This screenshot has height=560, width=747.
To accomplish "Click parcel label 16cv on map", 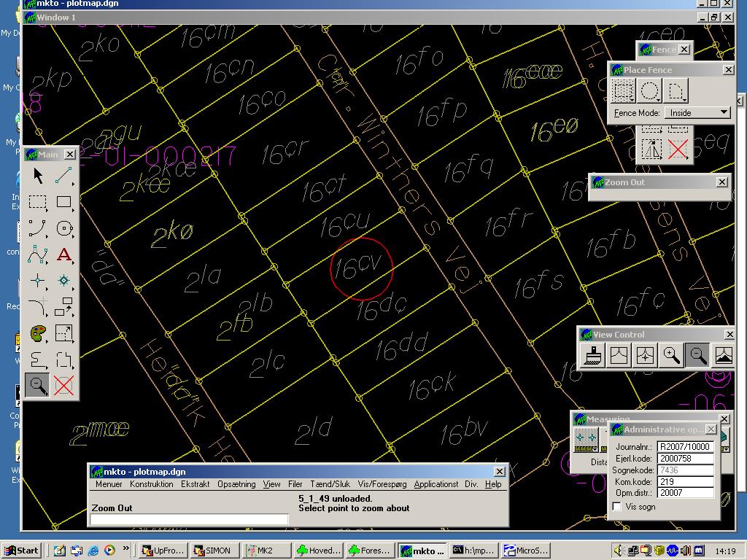I will [x=357, y=267].
